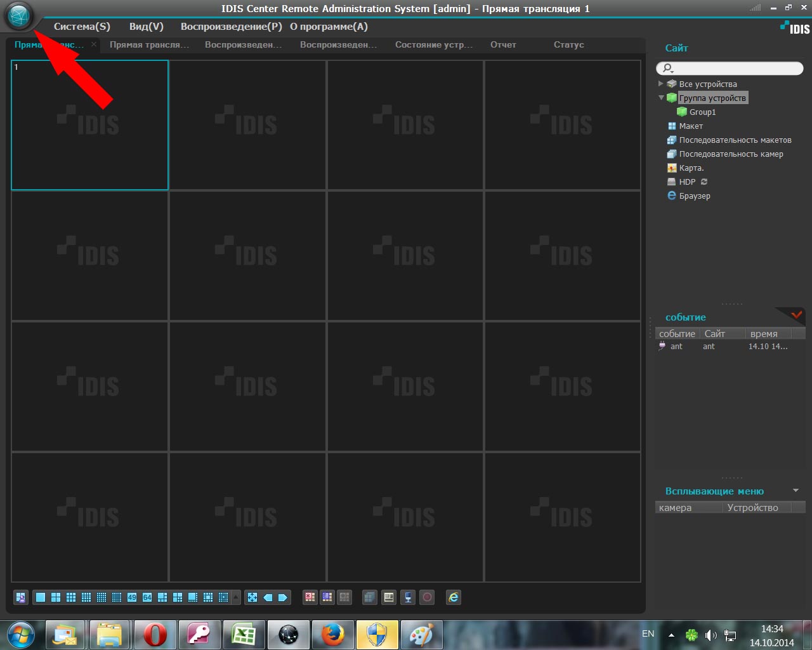This screenshot has width=812, height=650.
Task: Switch to the 64-camera layout
Action: [147, 597]
